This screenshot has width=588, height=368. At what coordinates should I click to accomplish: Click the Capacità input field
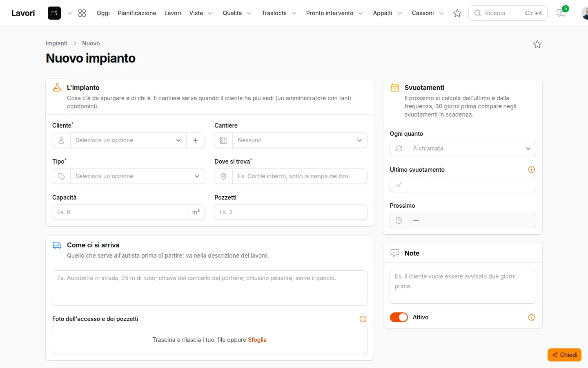(120, 212)
